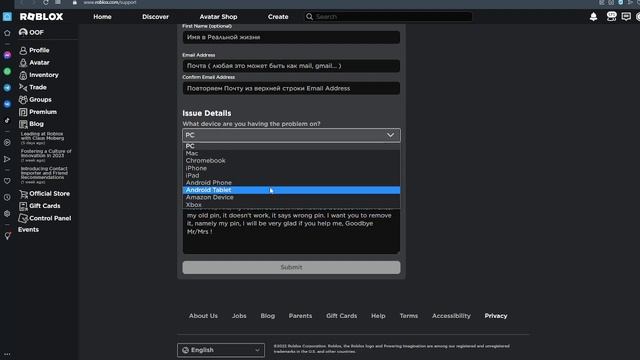Screen dimensions: 640x360
Task: Click the Premium icon
Action: (x=23, y=112)
